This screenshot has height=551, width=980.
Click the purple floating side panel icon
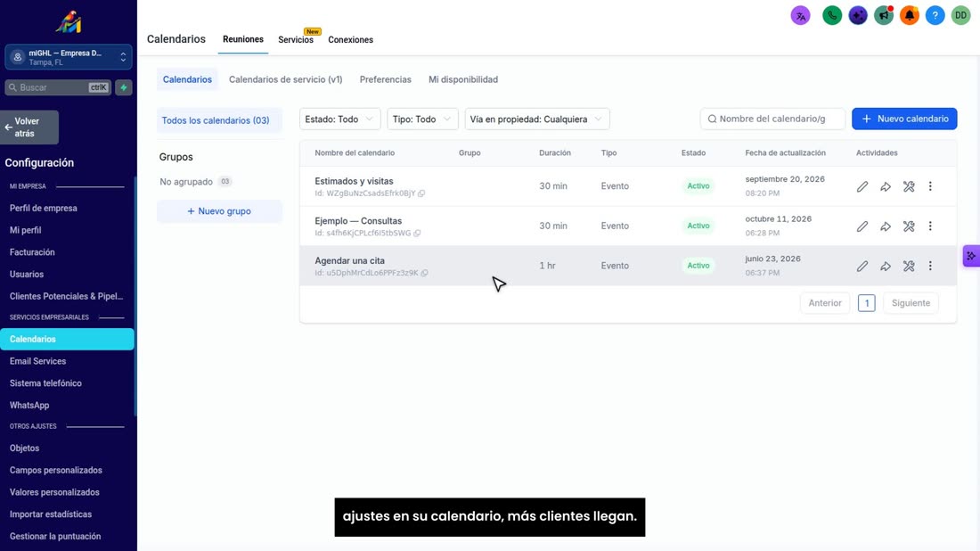971,256
